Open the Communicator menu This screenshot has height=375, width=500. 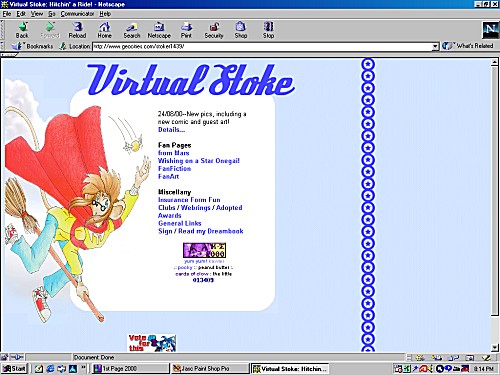(77, 14)
